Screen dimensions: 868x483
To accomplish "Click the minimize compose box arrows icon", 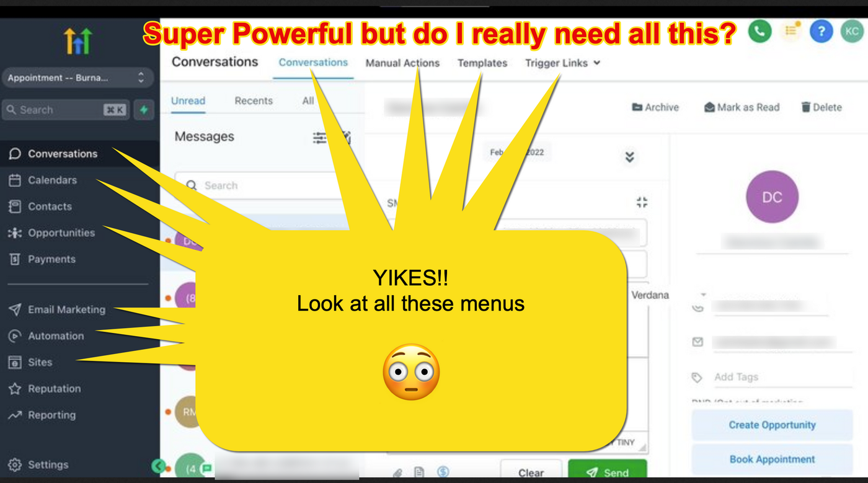I will coord(642,202).
